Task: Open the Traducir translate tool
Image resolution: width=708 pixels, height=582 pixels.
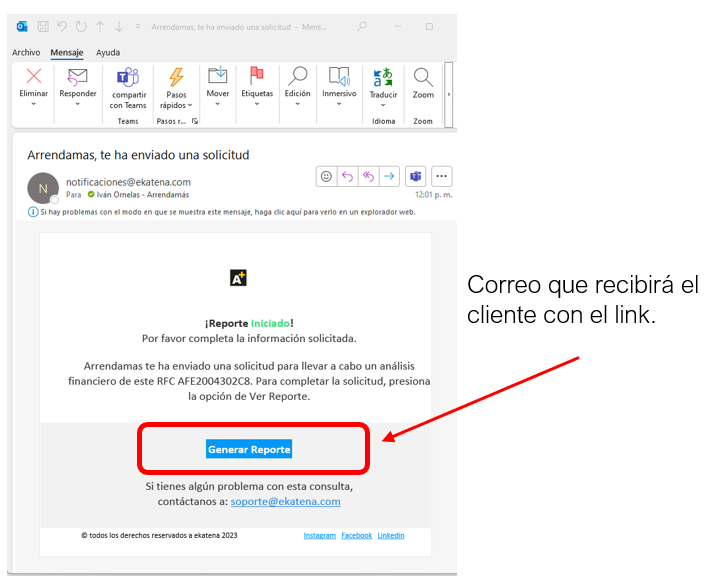Action: pyautogui.click(x=383, y=78)
